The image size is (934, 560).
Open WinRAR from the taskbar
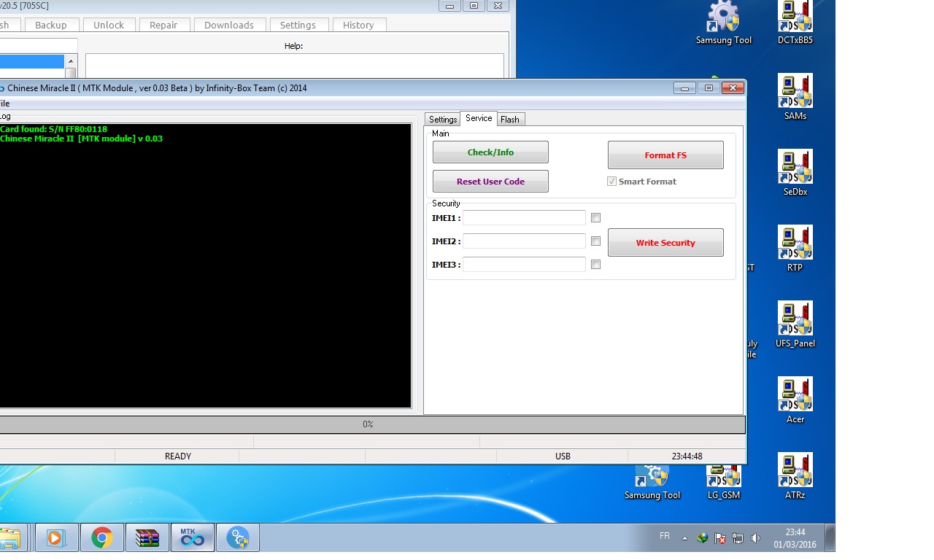[x=147, y=538]
